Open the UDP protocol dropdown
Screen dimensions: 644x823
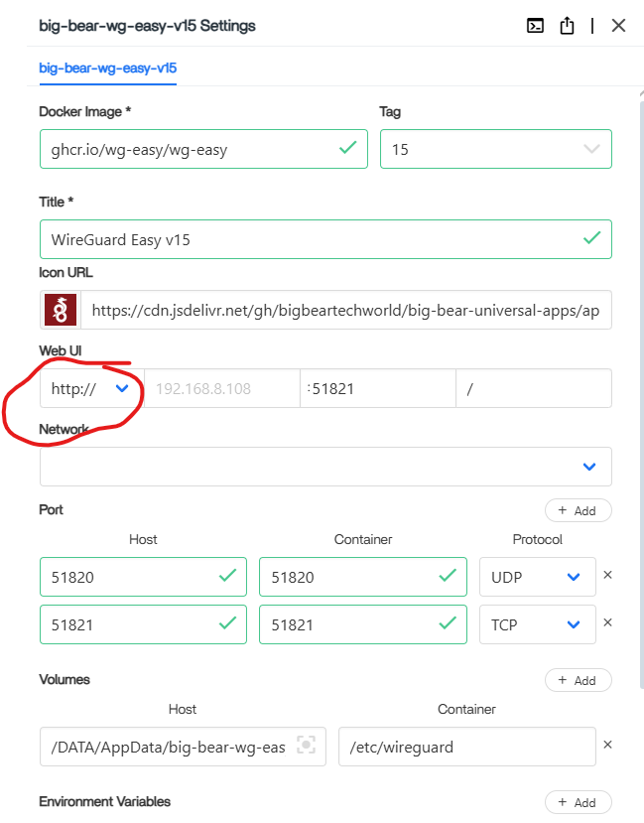point(537,577)
